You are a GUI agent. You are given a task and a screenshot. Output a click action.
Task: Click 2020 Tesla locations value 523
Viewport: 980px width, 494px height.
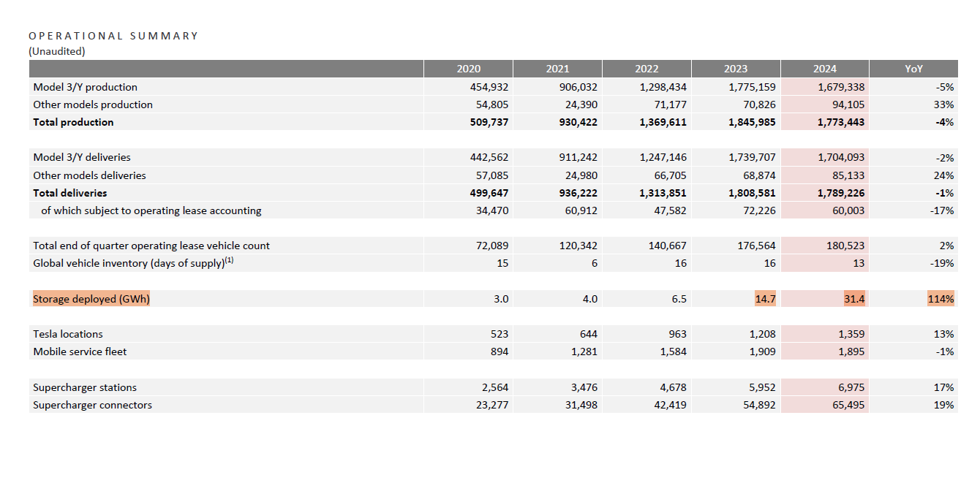500,334
